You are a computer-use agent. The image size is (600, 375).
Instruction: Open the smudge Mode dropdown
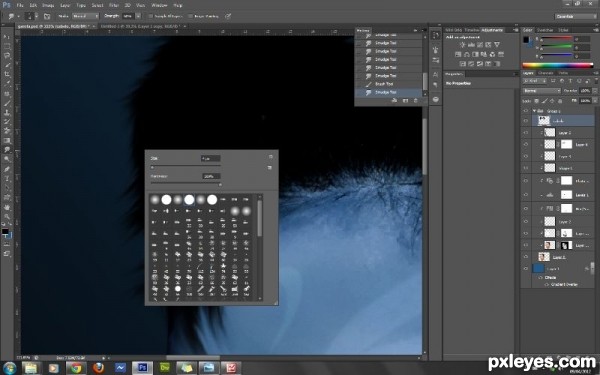click(x=85, y=16)
